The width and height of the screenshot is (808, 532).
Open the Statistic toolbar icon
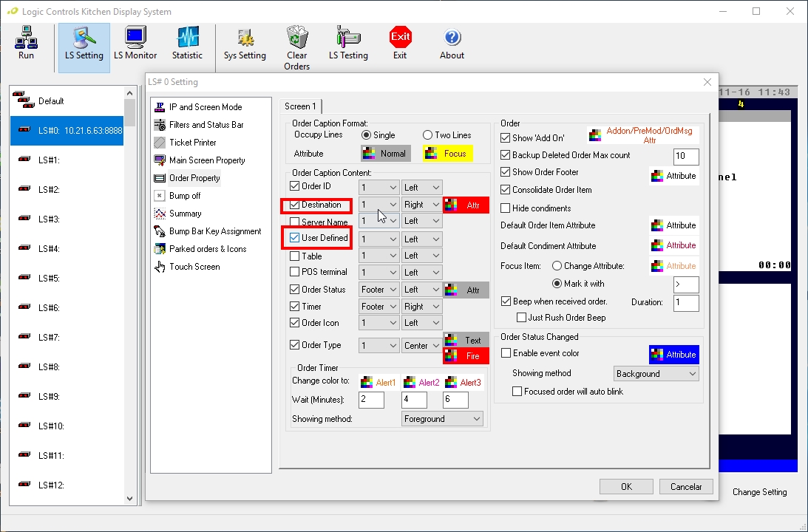[187, 44]
